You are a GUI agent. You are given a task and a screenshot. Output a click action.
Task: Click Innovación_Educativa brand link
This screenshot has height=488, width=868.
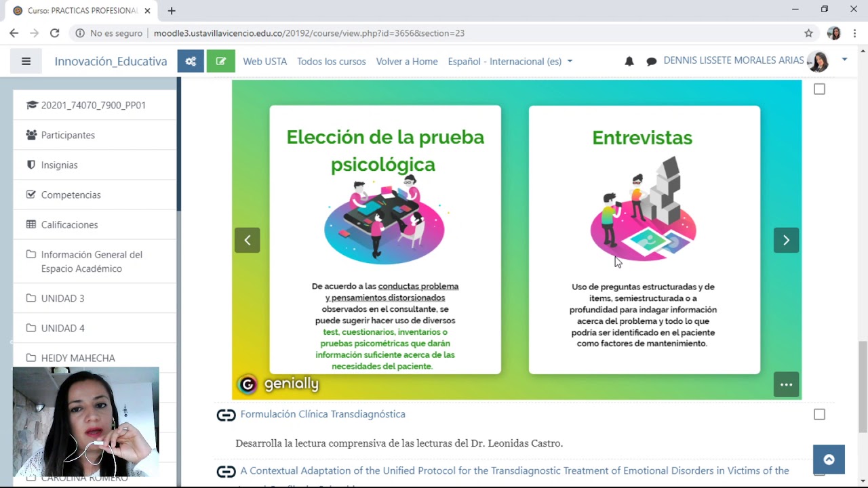pyautogui.click(x=111, y=61)
